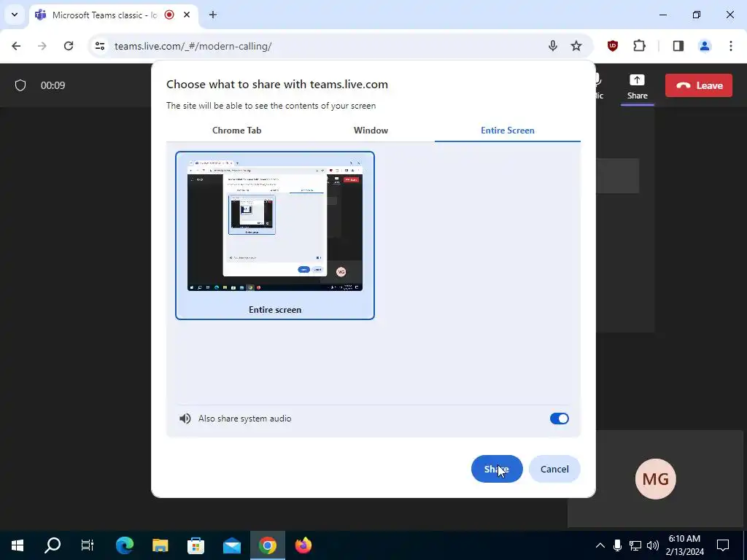Image resolution: width=747 pixels, height=560 pixels.
Task: Click the taskbar date and time
Action: point(684,545)
